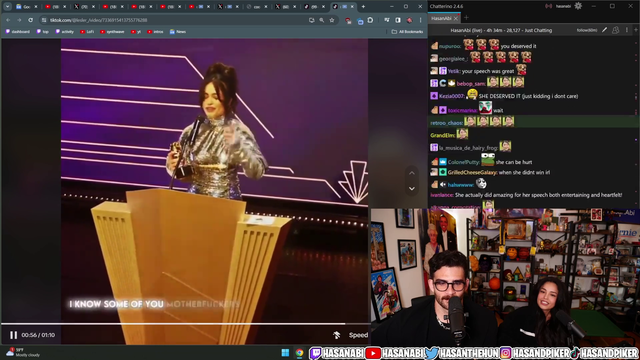Open the 'synthwave' bookmark
The image size is (640, 360).
[x=112, y=31]
